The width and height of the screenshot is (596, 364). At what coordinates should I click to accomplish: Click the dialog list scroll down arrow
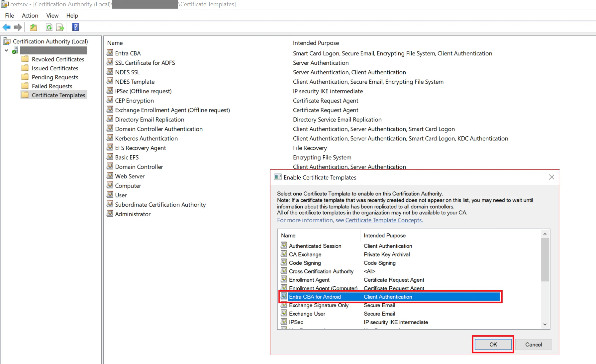[545, 324]
